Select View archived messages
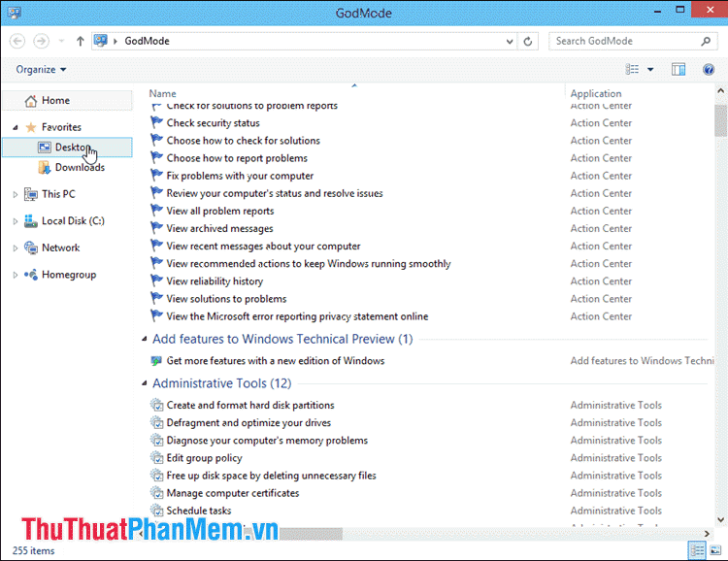Image resolution: width=728 pixels, height=561 pixels. pyautogui.click(x=220, y=228)
